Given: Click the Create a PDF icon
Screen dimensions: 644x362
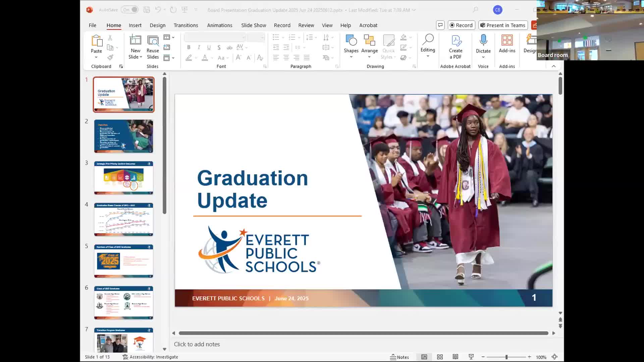Looking at the screenshot, I should [x=455, y=41].
